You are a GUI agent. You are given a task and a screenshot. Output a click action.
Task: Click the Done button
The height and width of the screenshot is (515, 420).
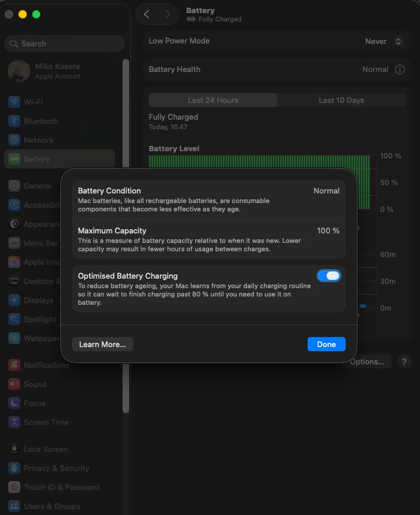[326, 344]
